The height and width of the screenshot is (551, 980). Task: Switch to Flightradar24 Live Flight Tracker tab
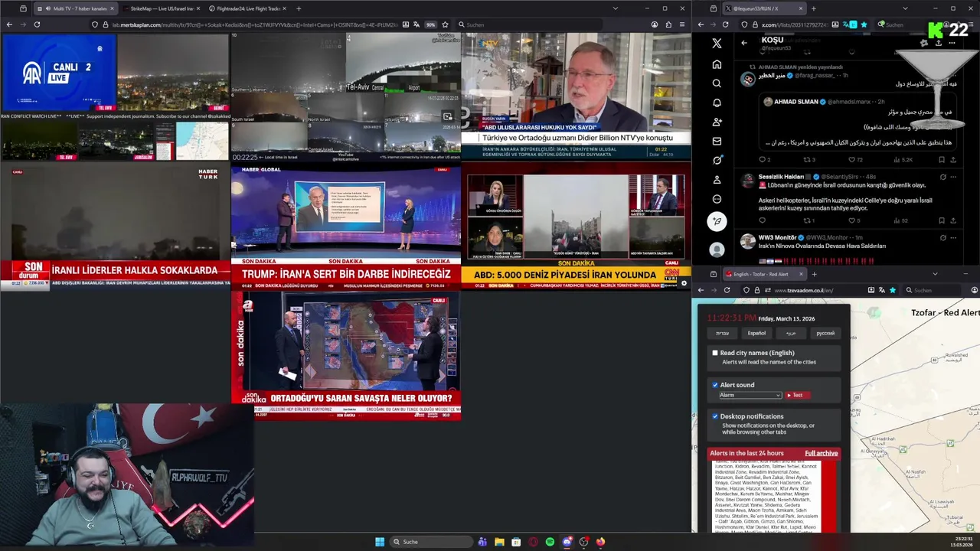point(247,8)
